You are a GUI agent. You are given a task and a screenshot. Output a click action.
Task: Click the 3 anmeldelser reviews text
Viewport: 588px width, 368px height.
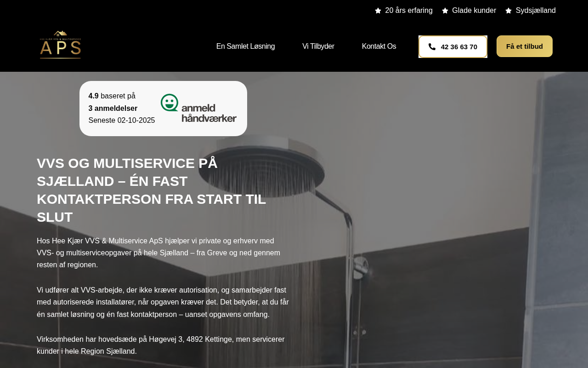[x=113, y=109]
